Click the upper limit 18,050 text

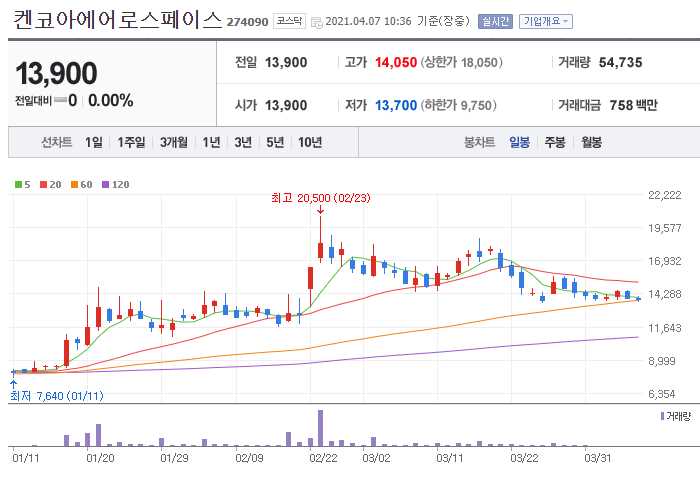click(462, 62)
